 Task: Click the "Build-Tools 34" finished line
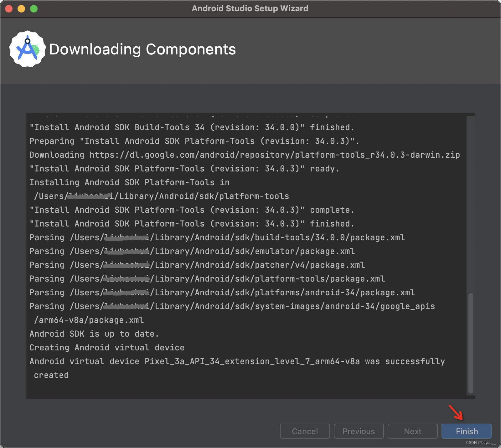tap(192, 127)
